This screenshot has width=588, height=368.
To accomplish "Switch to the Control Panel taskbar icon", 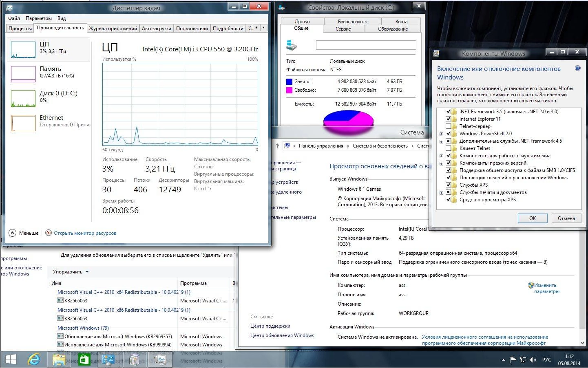I will click(108, 359).
